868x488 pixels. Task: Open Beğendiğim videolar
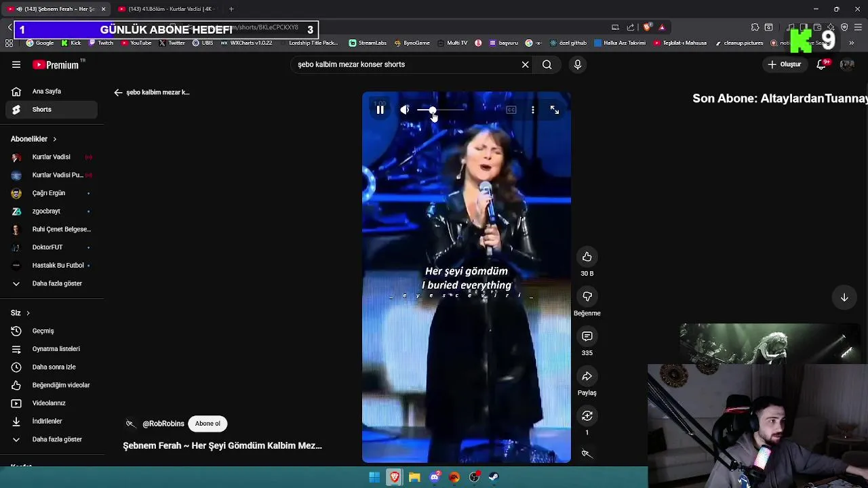52,385
